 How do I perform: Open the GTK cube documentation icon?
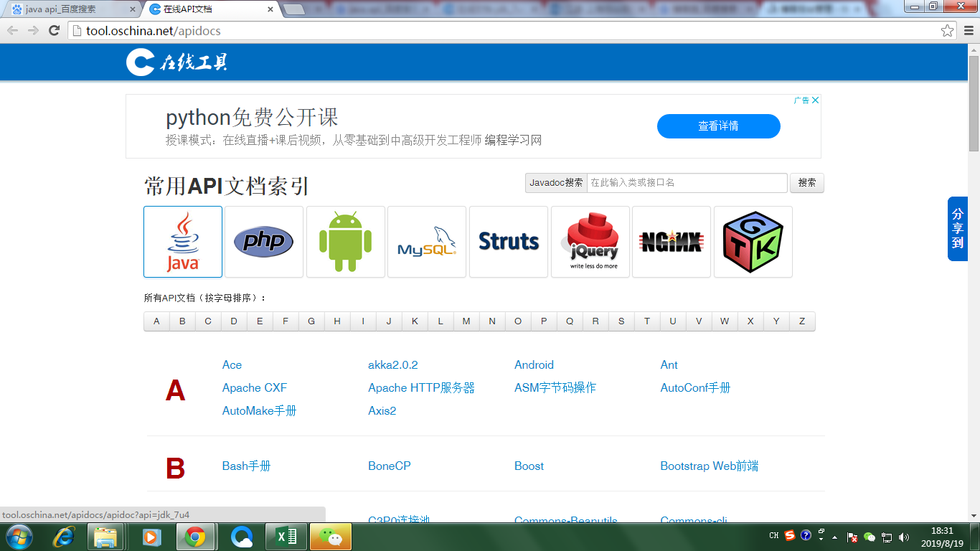(753, 242)
